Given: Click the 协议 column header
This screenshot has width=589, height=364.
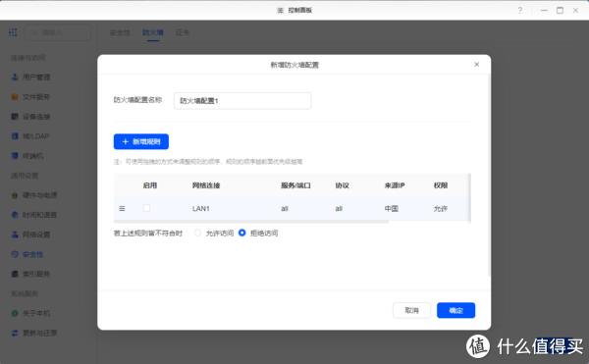Looking at the screenshot, I should pyautogui.click(x=343, y=185).
